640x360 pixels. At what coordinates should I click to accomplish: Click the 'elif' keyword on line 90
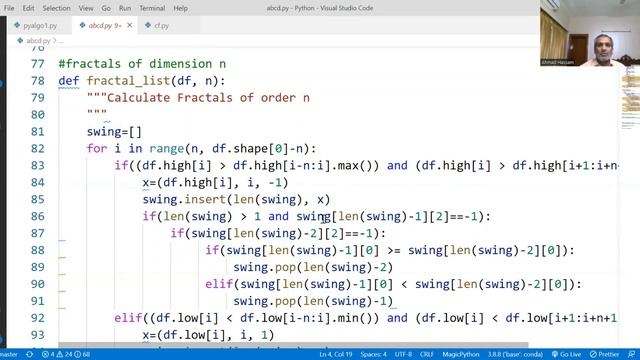tap(219, 284)
